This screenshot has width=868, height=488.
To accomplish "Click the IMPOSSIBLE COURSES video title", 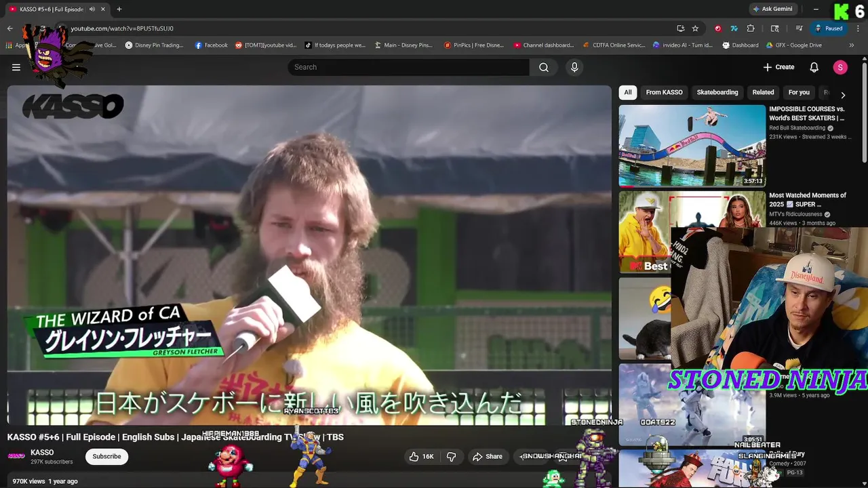I will (x=806, y=113).
